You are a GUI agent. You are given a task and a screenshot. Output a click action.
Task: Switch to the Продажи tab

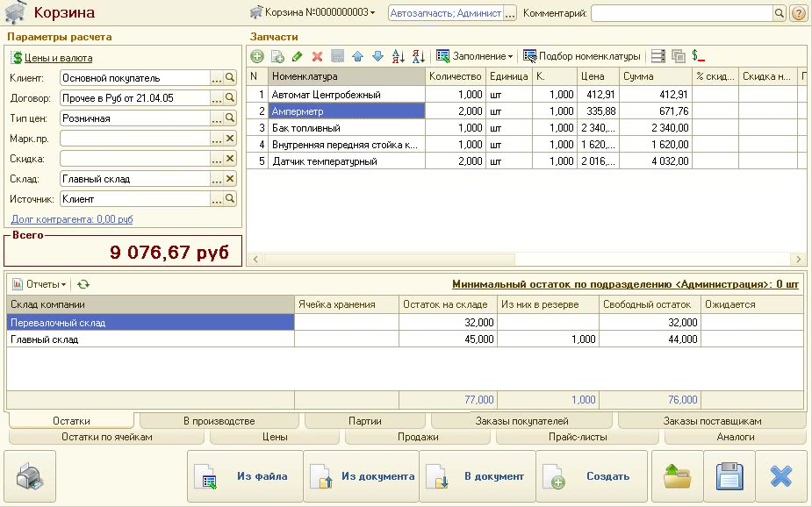(418, 437)
